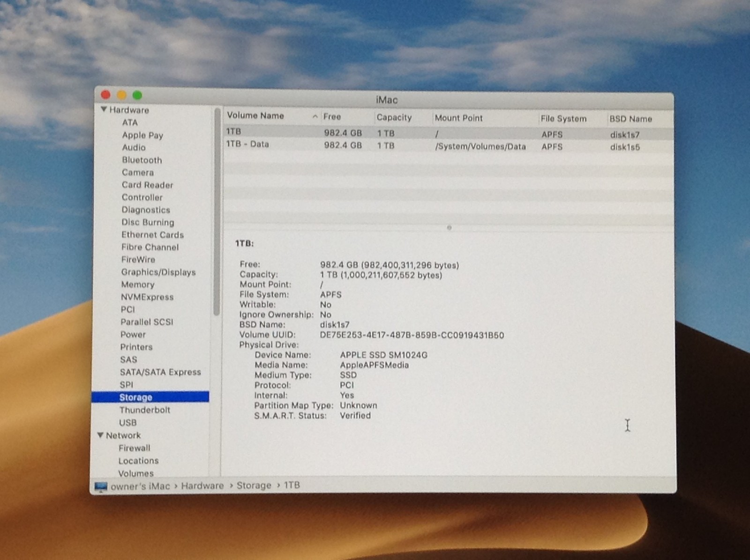Image resolution: width=750 pixels, height=560 pixels.
Task: Open Thunderbolt information
Action: [x=145, y=410]
